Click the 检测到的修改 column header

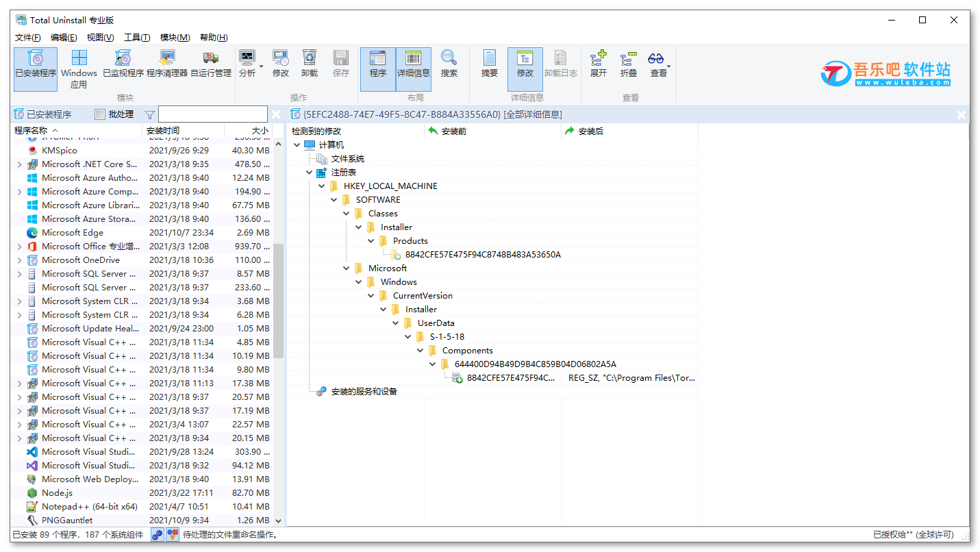click(x=356, y=131)
